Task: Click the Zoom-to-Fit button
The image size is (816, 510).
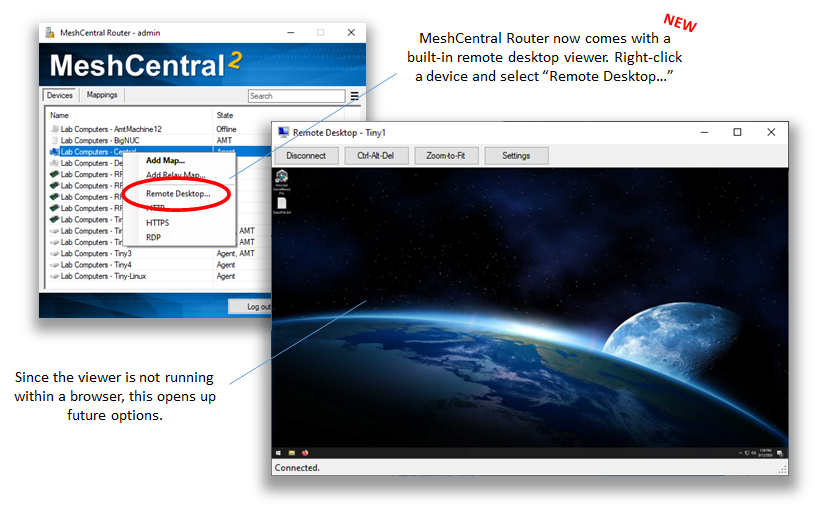Action: (x=445, y=156)
